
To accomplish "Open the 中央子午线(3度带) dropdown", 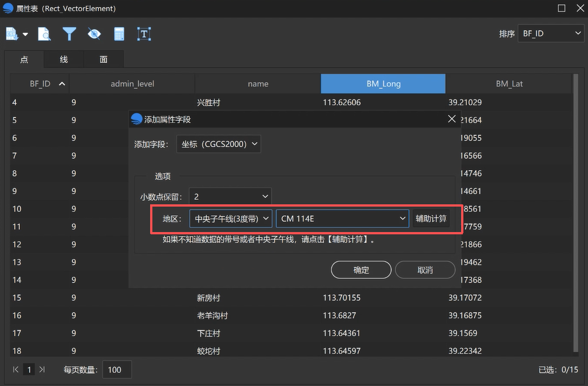I will coord(231,218).
